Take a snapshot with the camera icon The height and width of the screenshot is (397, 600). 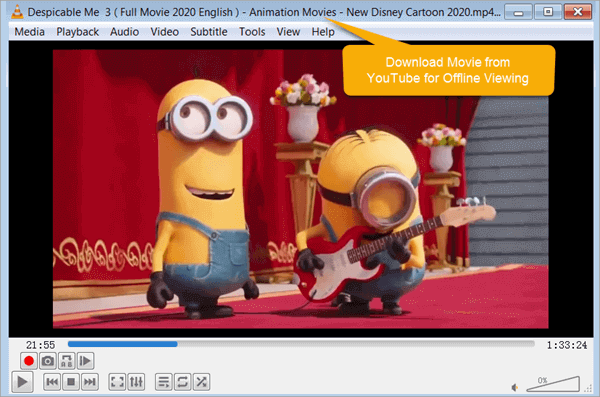pos(47,361)
